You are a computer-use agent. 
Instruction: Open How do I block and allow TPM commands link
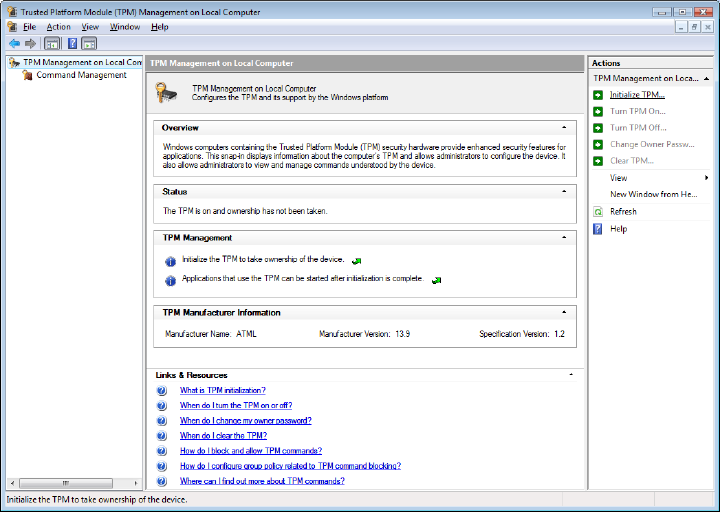click(251, 451)
